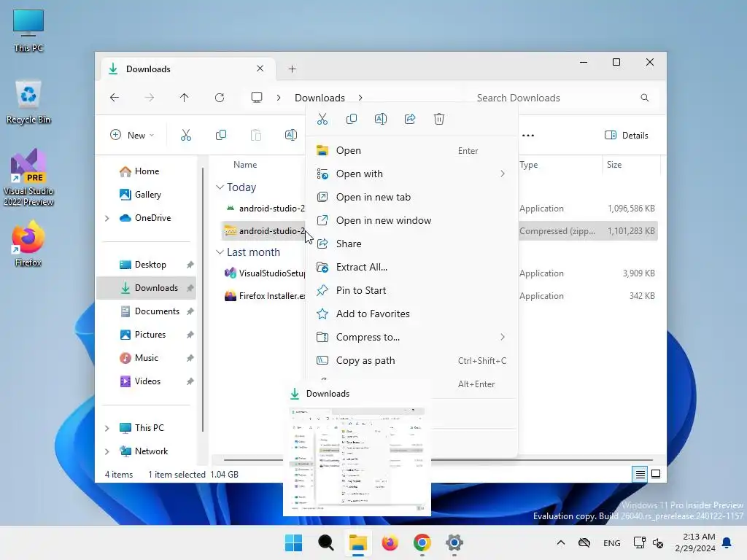This screenshot has height=560, width=747.
Task: Click Copy icon in context menu
Action: (x=352, y=119)
